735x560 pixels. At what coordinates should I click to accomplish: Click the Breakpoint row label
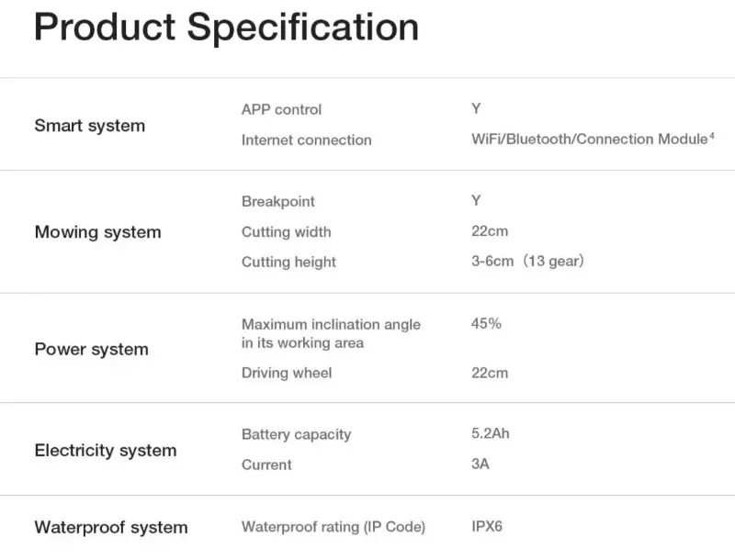(278, 201)
